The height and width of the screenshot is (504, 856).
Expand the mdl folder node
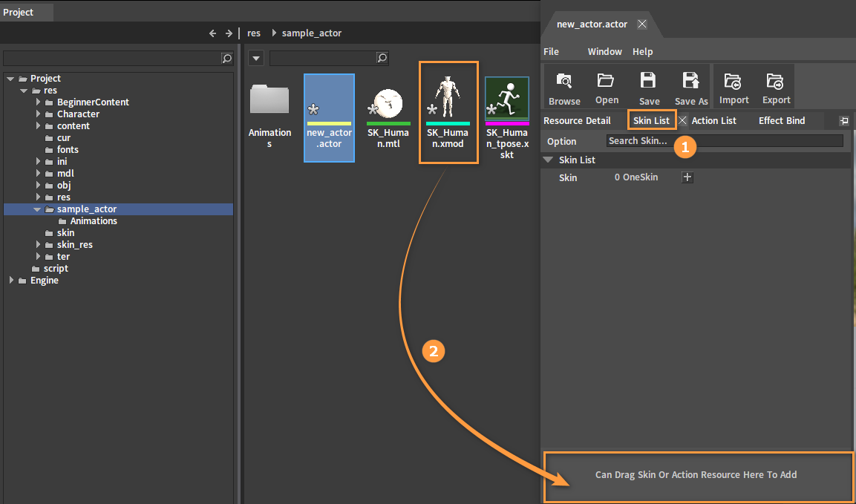click(x=38, y=174)
